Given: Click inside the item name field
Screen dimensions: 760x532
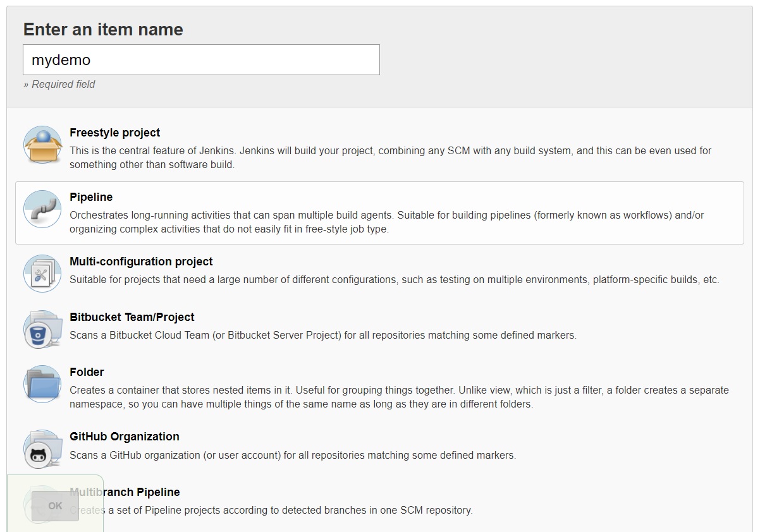Looking at the screenshot, I should tap(201, 60).
